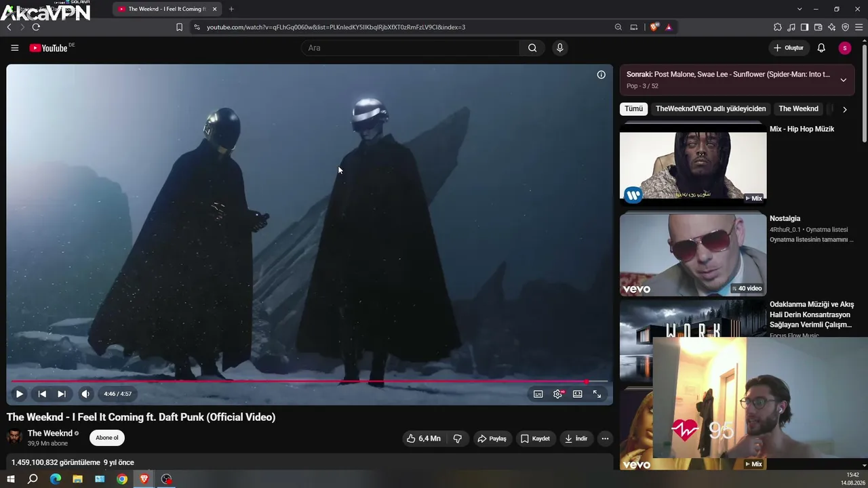Open the Brave VPN shield icon
This screenshot has width=868, height=488.
pyautogui.click(x=845, y=27)
